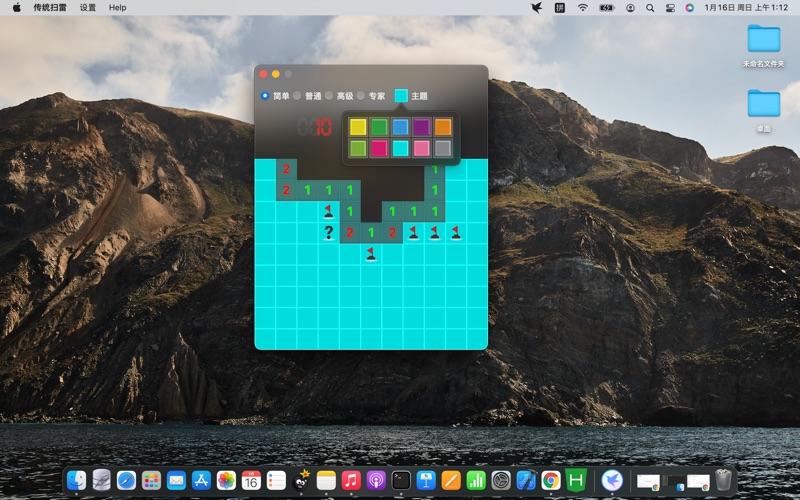Select the 普通 difficulty radio button
Viewport: 800px width, 500px height.
(x=297, y=96)
